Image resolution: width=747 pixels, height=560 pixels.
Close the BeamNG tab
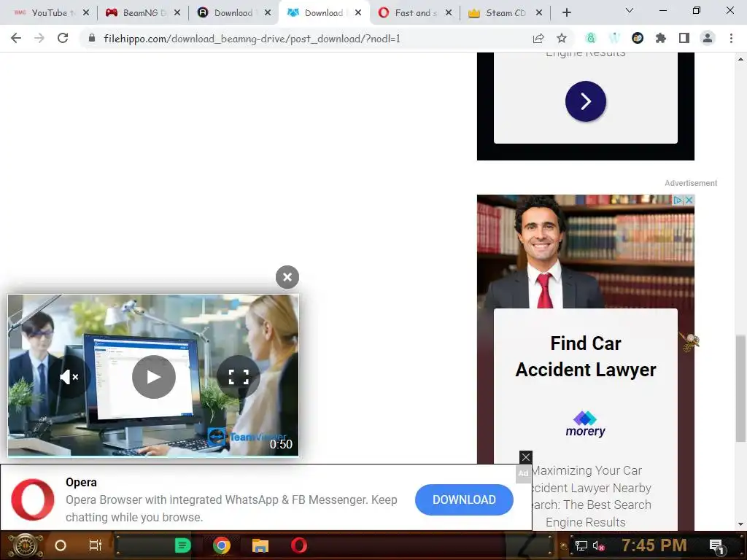pyautogui.click(x=177, y=13)
